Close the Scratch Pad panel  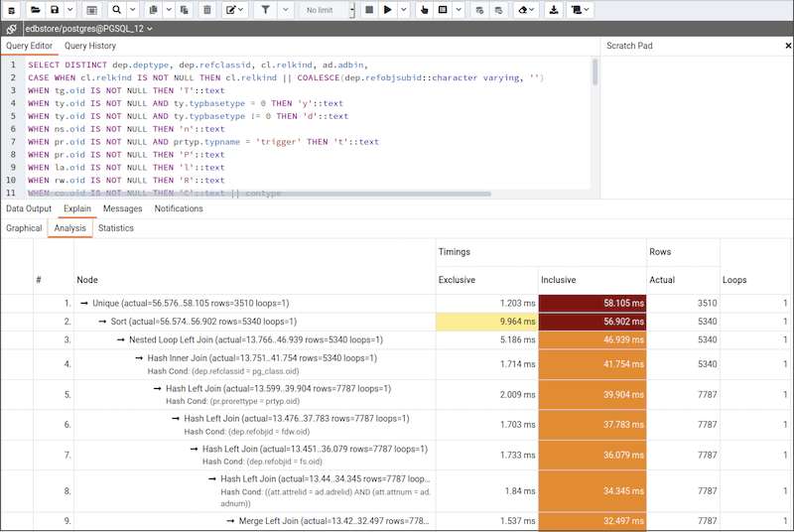(x=788, y=46)
